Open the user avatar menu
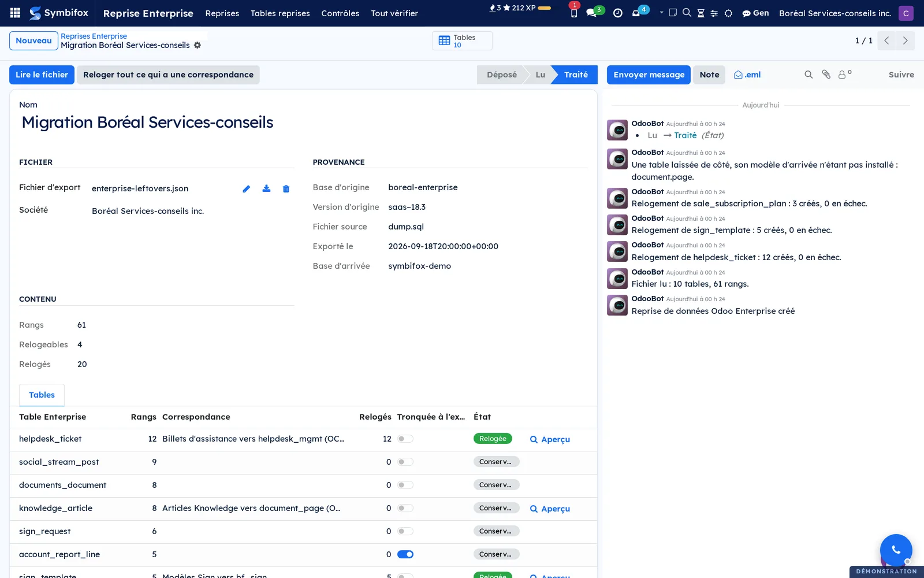The height and width of the screenshot is (578, 924). [906, 13]
